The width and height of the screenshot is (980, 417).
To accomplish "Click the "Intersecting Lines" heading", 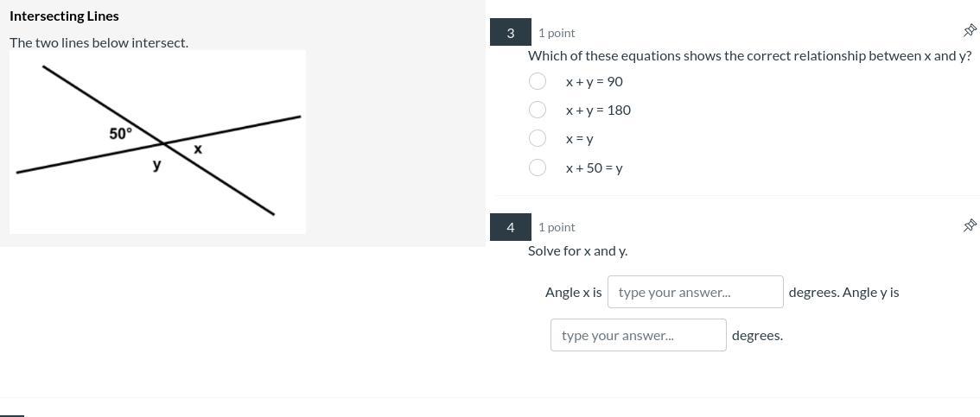I will tap(64, 16).
